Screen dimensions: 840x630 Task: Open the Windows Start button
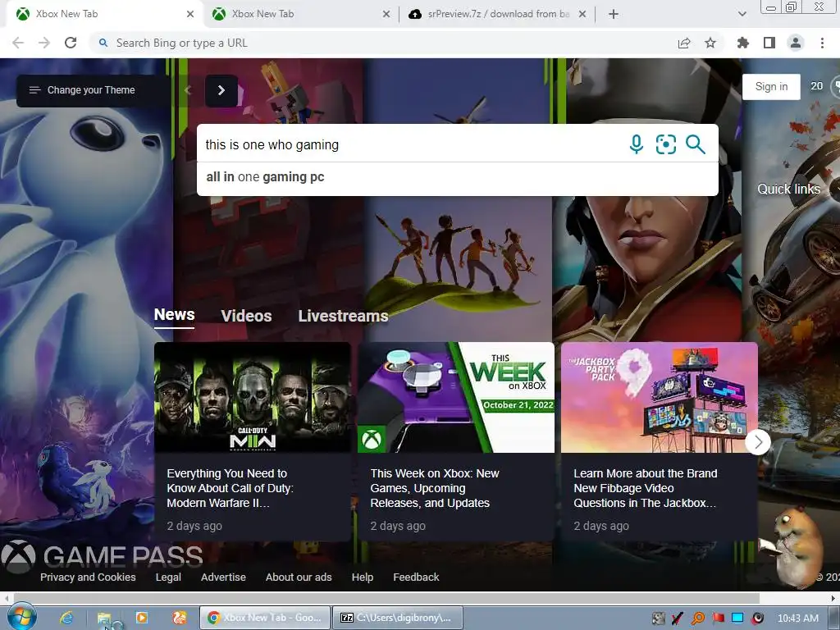coord(22,617)
